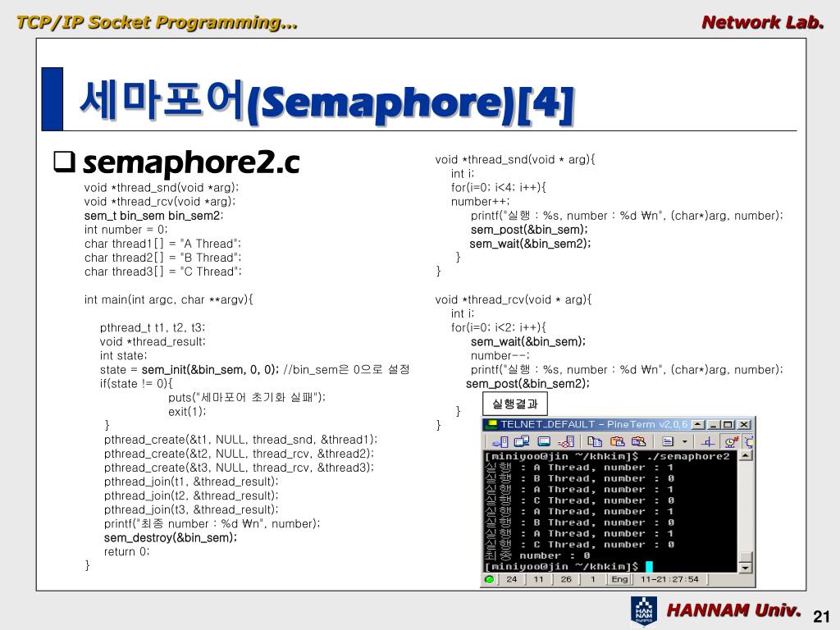Click 'HANNAM Univ.' footer text
The height and width of the screenshot is (630, 840).
[734, 610]
